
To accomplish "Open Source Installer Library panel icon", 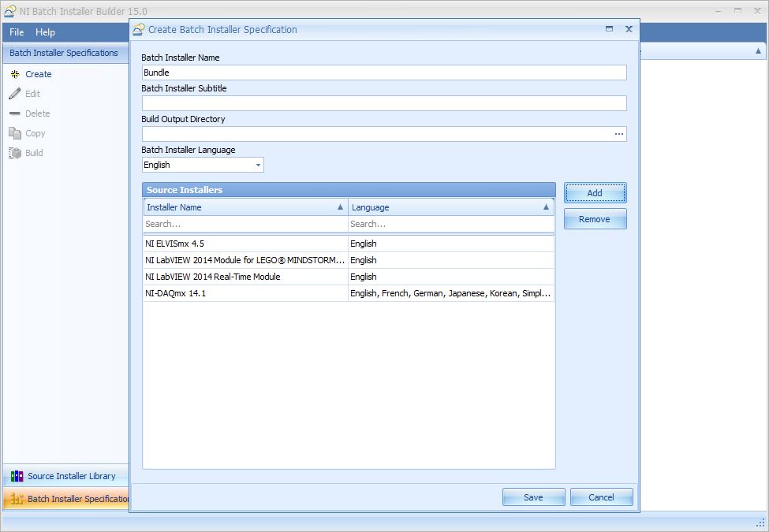I will pos(17,476).
